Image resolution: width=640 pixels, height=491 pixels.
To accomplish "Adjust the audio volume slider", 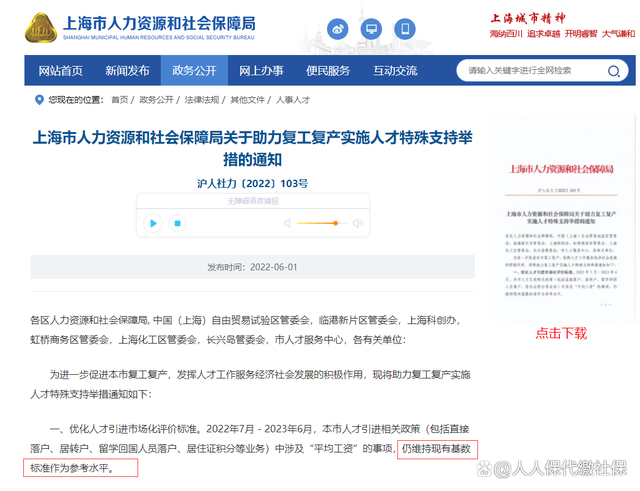I will pyautogui.click(x=322, y=223).
